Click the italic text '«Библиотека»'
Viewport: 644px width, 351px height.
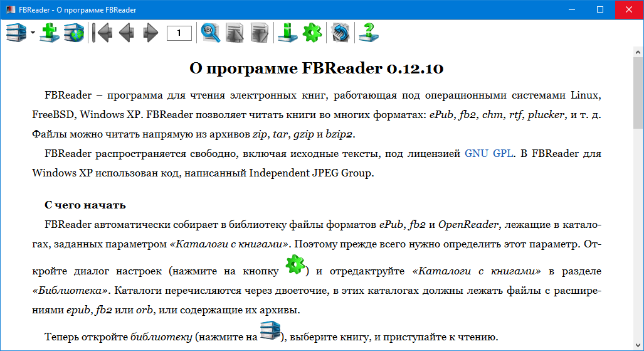[x=70, y=291]
